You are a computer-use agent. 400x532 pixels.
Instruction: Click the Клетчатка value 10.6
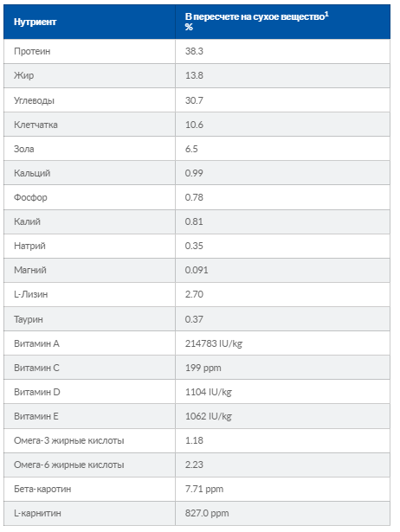click(x=194, y=125)
